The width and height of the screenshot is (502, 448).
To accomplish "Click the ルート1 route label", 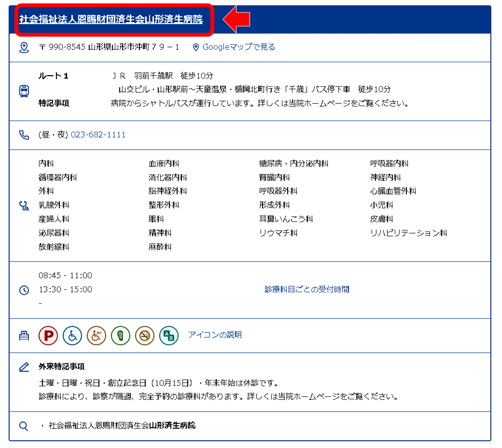I will (53, 76).
